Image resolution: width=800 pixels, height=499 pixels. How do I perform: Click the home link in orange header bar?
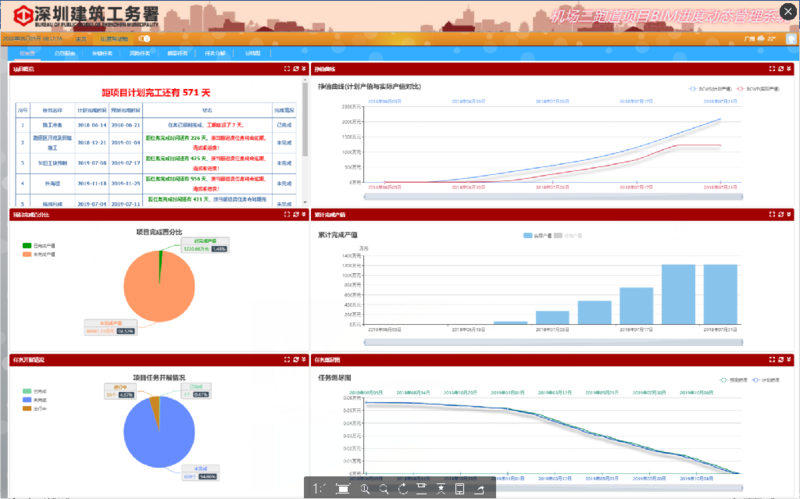click(x=81, y=38)
